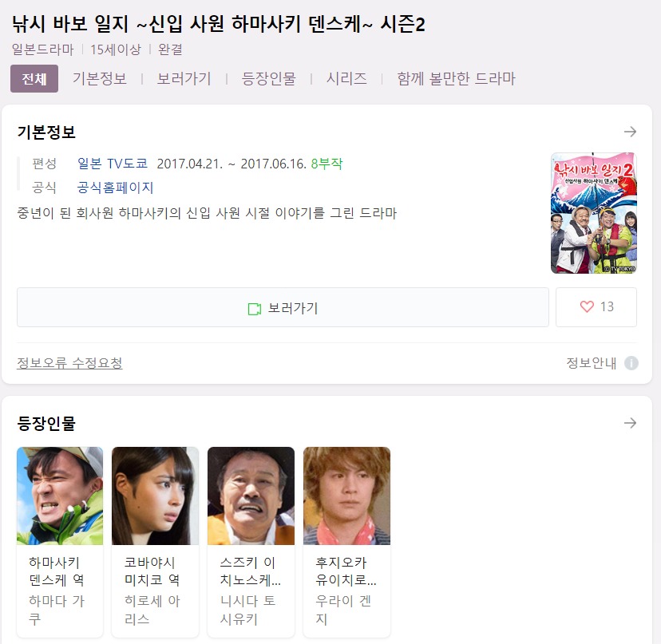Click the 일본 TV도쿄 link

tap(113, 164)
